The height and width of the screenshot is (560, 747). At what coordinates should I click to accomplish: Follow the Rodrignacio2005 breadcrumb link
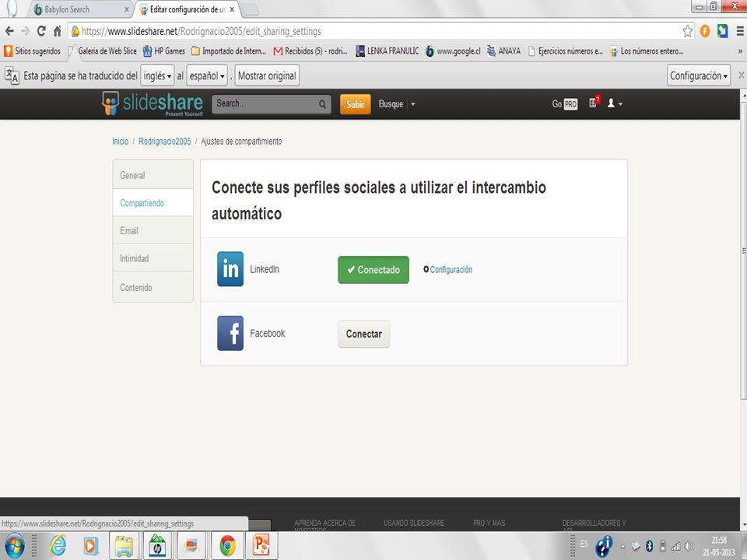click(164, 142)
